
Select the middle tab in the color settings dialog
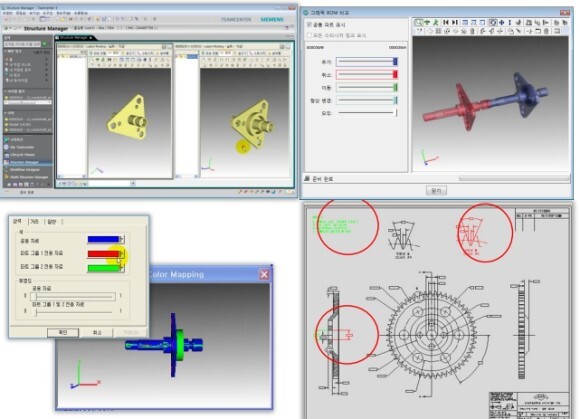click(34, 222)
